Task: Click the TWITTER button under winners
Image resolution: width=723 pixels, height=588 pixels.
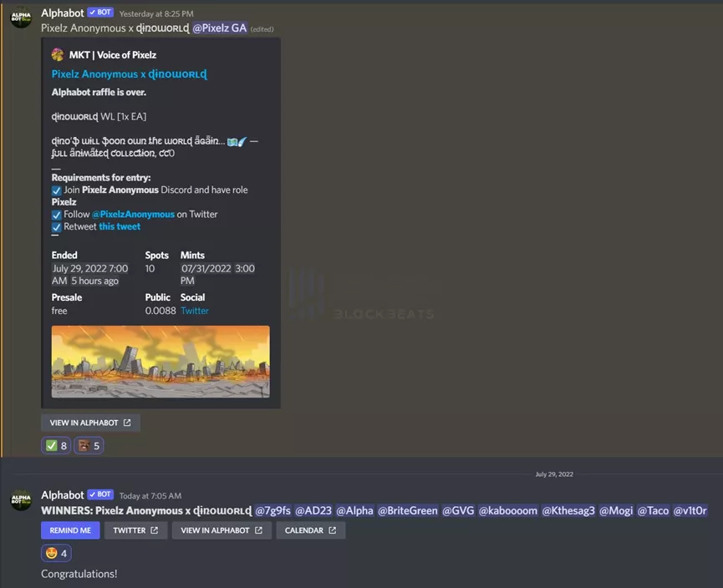Action: pyautogui.click(x=135, y=530)
